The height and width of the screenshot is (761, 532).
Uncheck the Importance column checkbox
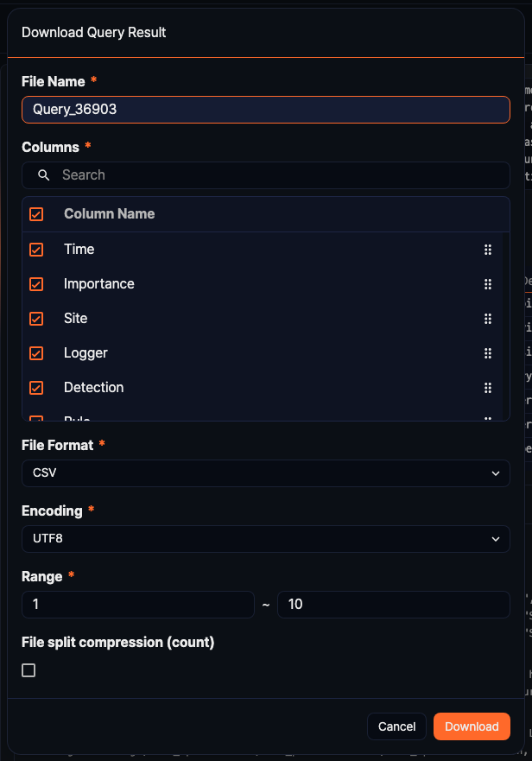36,283
